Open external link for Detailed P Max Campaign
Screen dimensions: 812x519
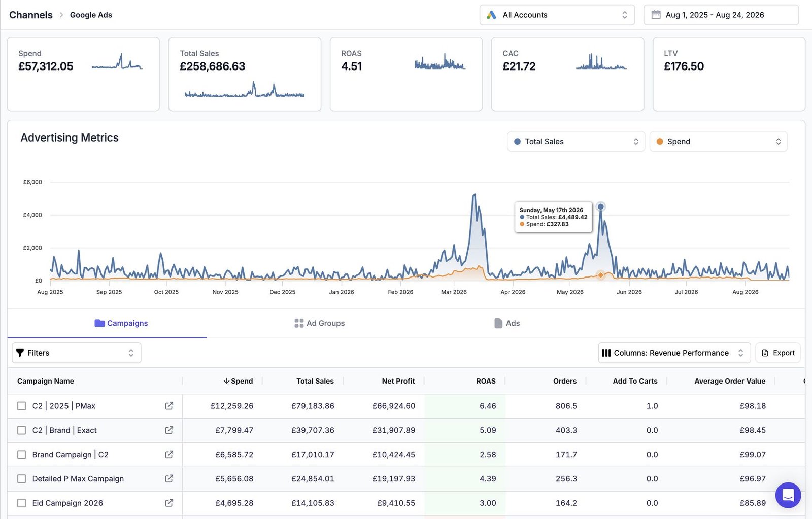click(169, 478)
